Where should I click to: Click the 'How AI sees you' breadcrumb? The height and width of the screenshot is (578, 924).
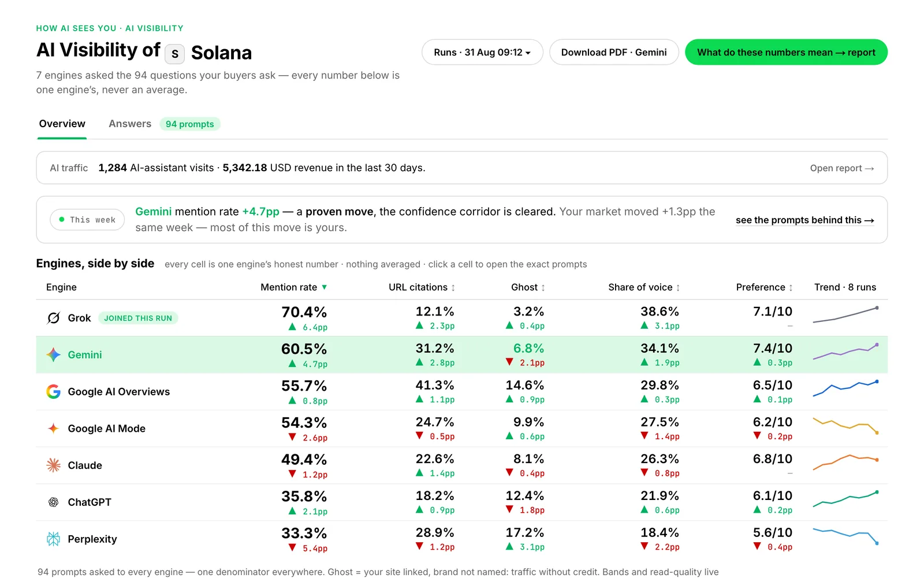point(76,28)
